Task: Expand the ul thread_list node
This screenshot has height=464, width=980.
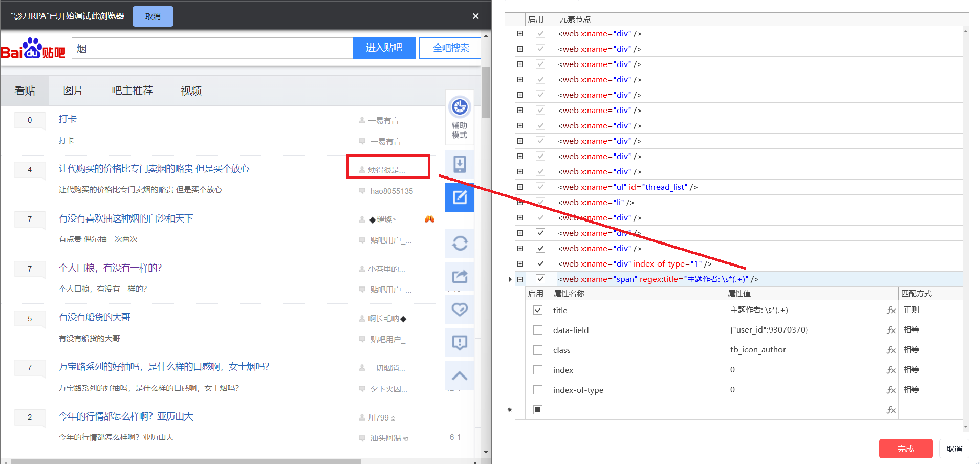Action: [x=520, y=187]
